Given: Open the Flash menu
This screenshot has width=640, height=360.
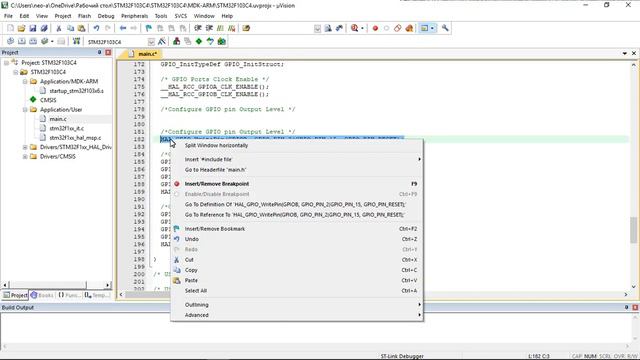Looking at the screenshot, I should pyautogui.click(x=84, y=16).
